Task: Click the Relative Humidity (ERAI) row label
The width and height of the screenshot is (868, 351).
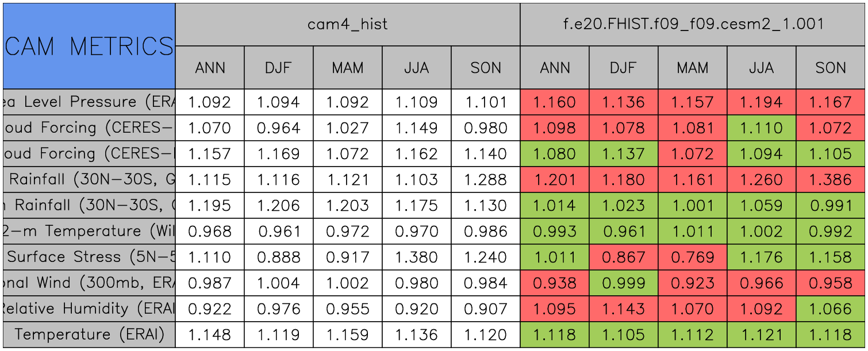Action: click(89, 309)
